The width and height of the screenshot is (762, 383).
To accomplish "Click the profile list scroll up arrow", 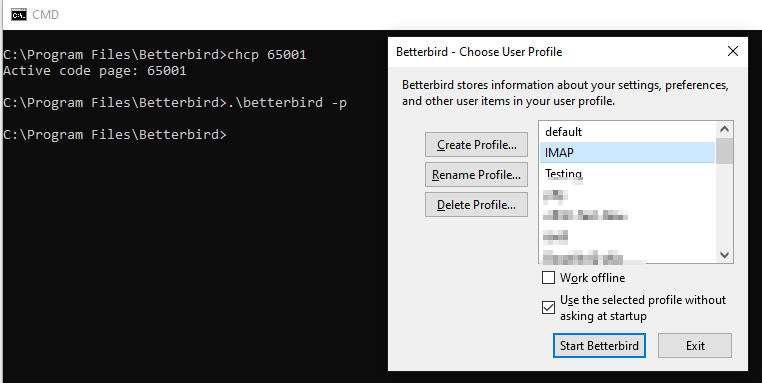I will [x=724, y=129].
